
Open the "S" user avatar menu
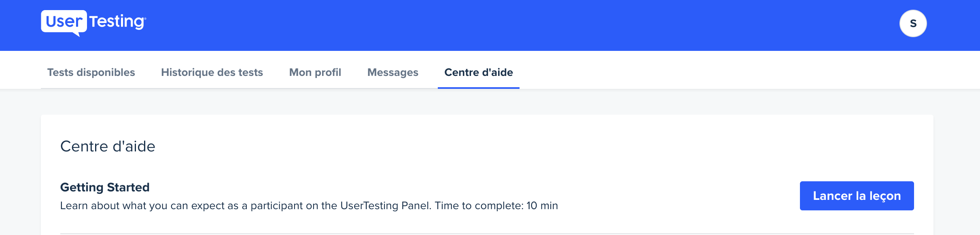913,23
